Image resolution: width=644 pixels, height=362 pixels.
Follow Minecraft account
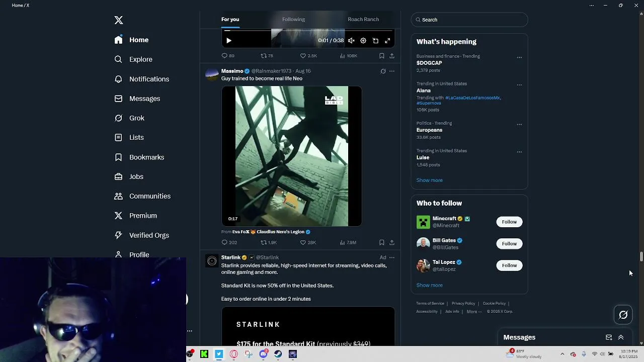(x=509, y=222)
